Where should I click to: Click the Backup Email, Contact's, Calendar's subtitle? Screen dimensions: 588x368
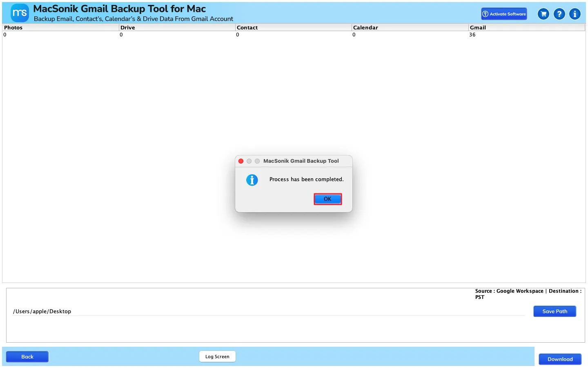[x=134, y=19]
